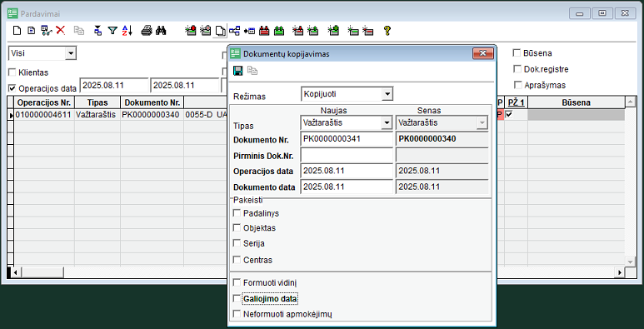Viewport: 644px width, 329px height.
Task: Select cell 010000004611 in the grid
Action: point(44,115)
